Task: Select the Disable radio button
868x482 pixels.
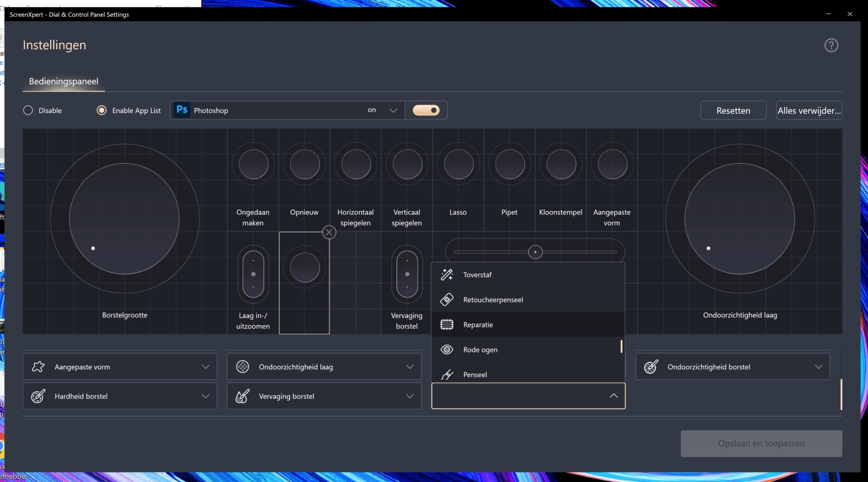Action: 28,111
